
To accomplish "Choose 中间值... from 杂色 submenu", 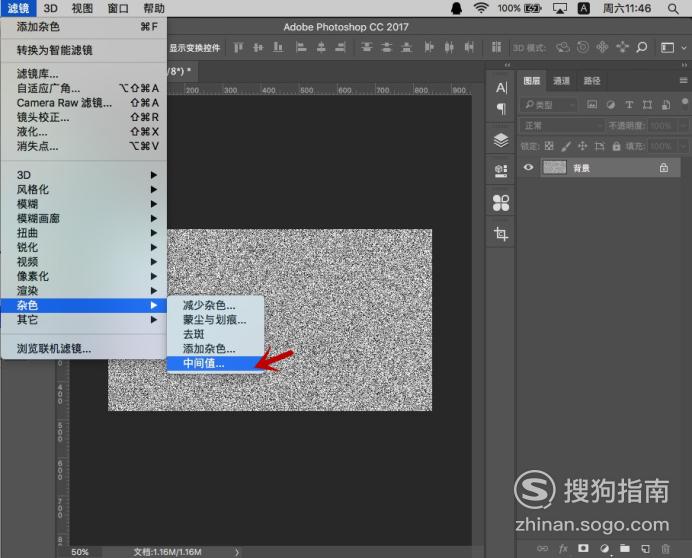I will pyautogui.click(x=215, y=363).
